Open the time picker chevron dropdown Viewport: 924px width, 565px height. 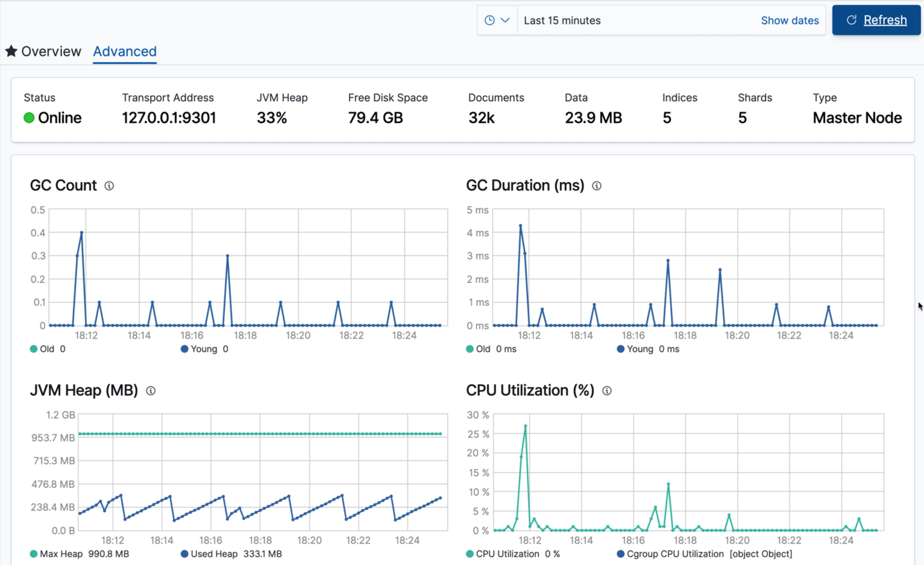[x=506, y=20]
